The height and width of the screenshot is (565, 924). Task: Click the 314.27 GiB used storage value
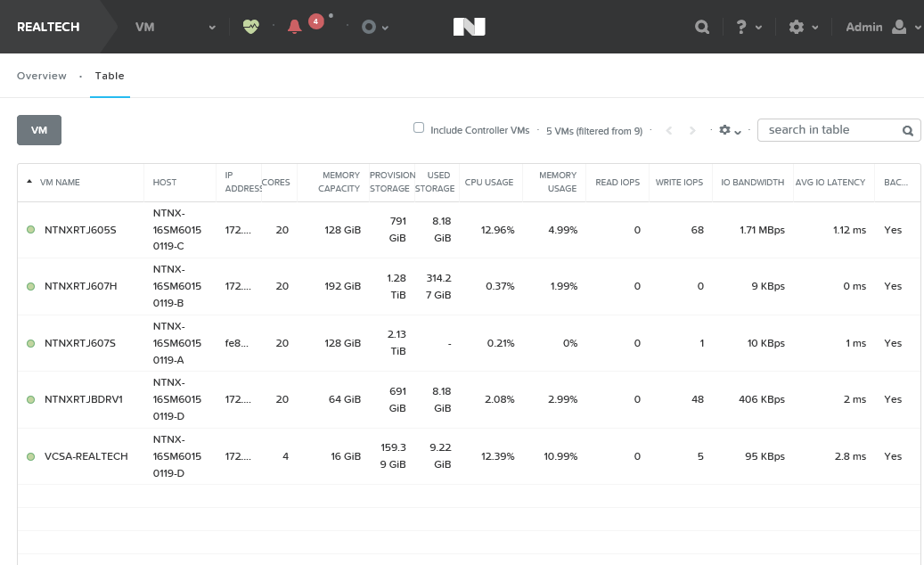pos(438,286)
